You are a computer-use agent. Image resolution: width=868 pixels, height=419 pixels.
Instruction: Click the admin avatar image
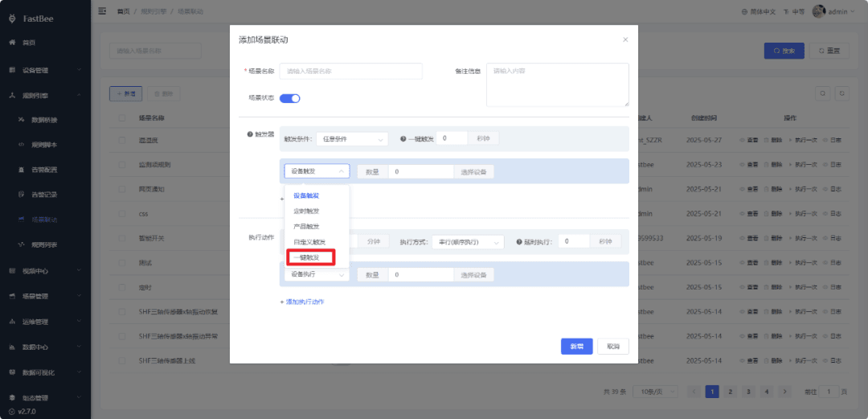(819, 11)
